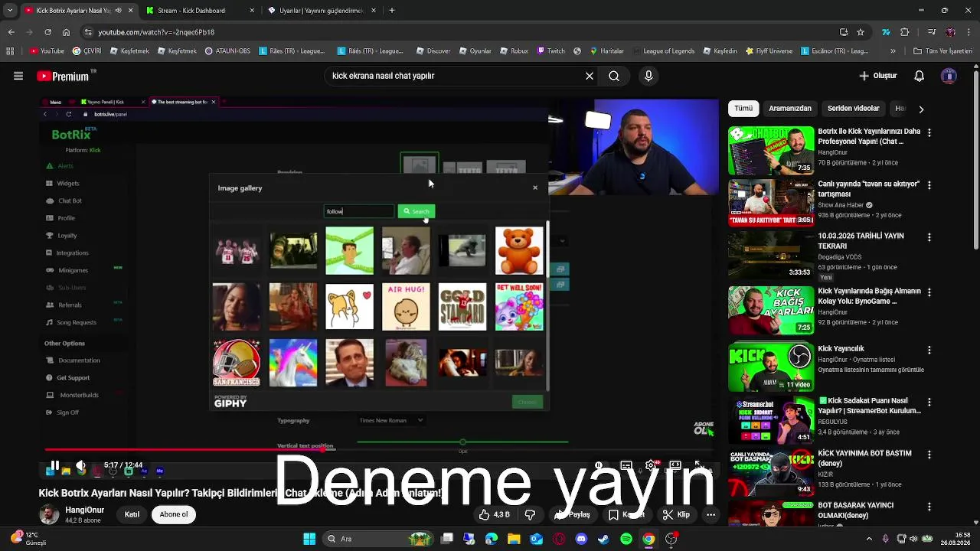The width and height of the screenshot is (980, 551).
Task: Reload the page in Chrome
Action: pos(47,32)
